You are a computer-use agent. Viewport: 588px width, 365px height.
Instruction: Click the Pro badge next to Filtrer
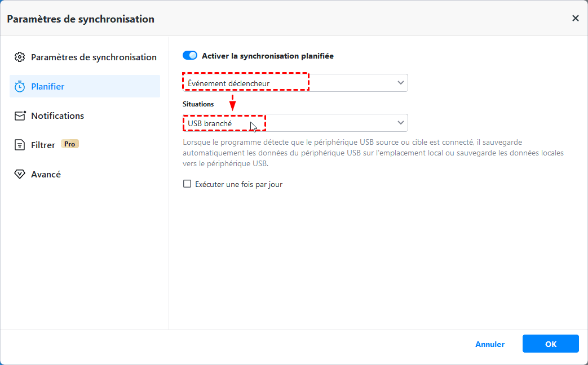click(70, 144)
